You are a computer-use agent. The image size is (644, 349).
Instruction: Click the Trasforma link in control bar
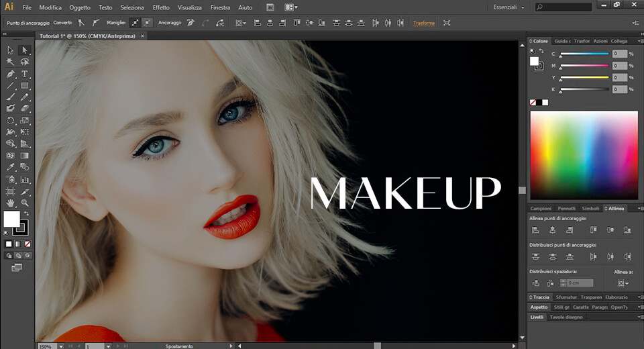click(x=423, y=23)
